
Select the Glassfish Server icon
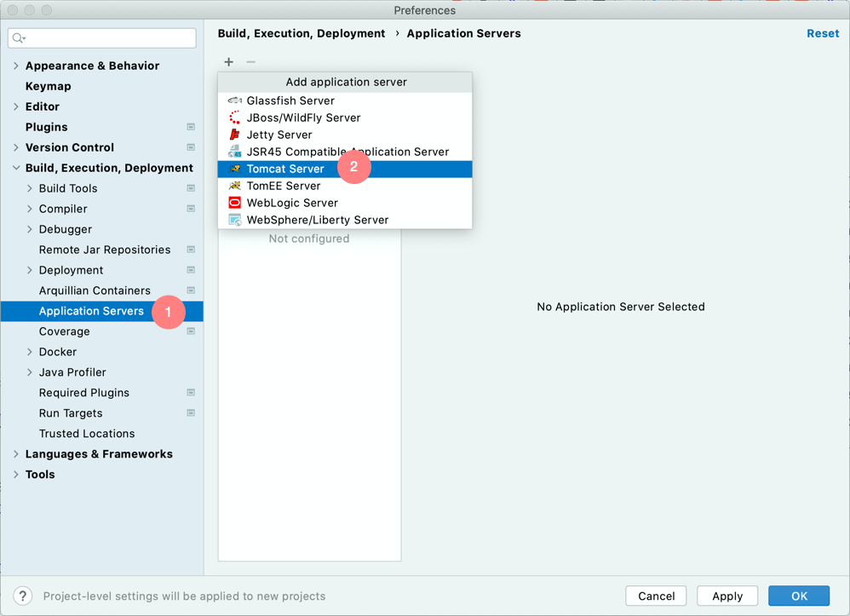235,101
